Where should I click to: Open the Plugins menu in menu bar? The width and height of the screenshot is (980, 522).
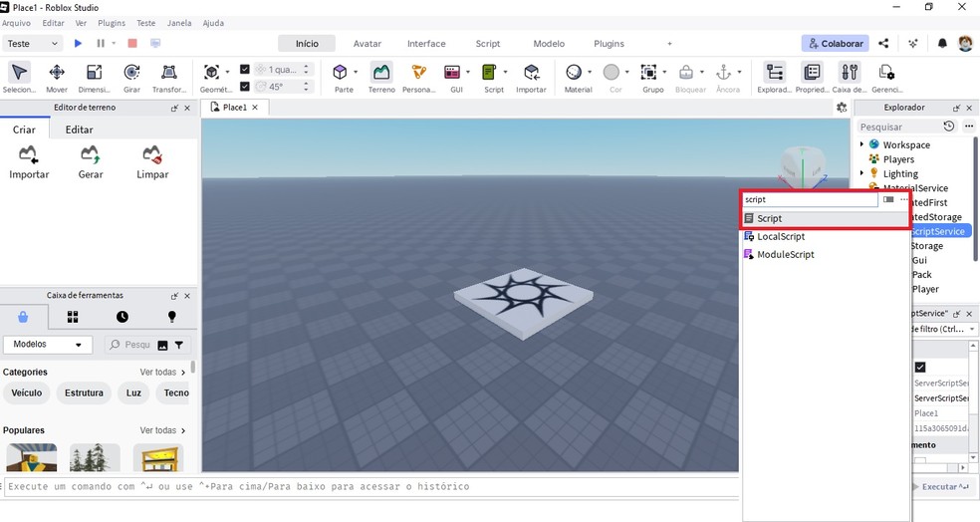pyautogui.click(x=112, y=22)
